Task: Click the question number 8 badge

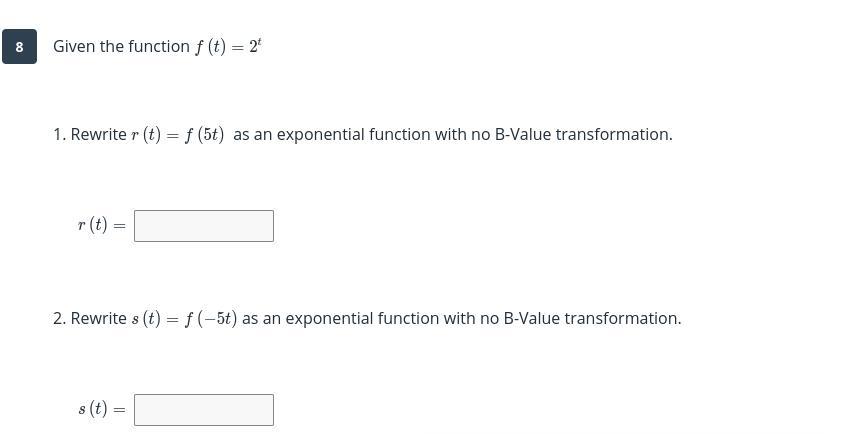Action: 19,47
